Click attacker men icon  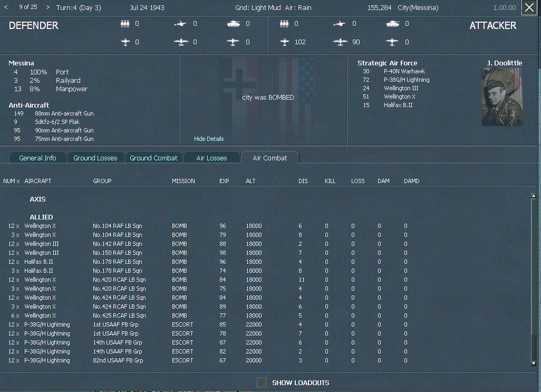(x=284, y=24)
